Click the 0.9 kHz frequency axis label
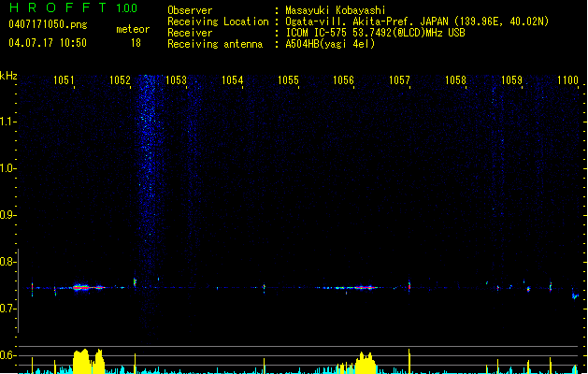Image resolution: width=588 pixels, height=374 pixels. click(7, 215)
